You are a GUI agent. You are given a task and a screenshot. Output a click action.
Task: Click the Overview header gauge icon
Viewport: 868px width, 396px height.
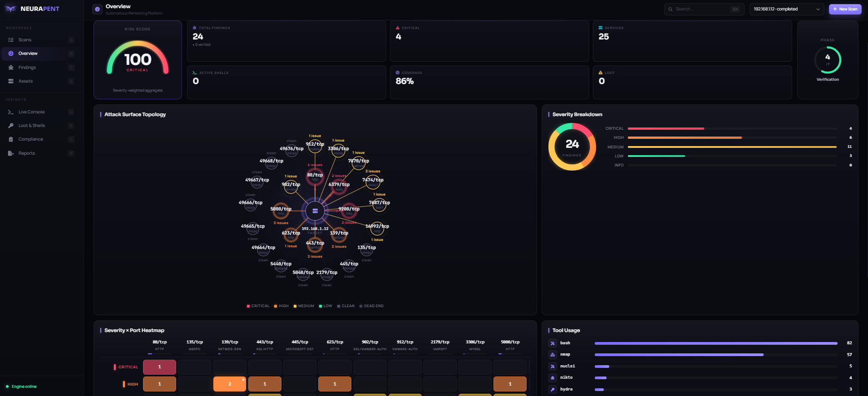click(x=97, y=9)
